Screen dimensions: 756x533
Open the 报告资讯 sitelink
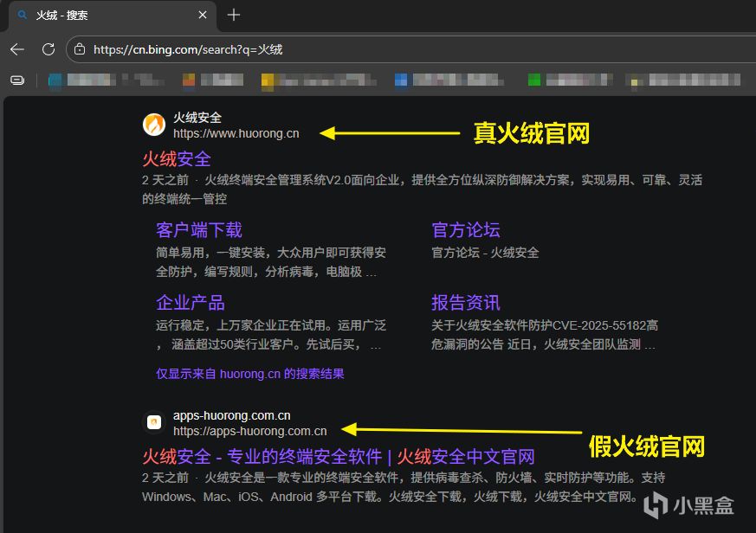point(466,303)
